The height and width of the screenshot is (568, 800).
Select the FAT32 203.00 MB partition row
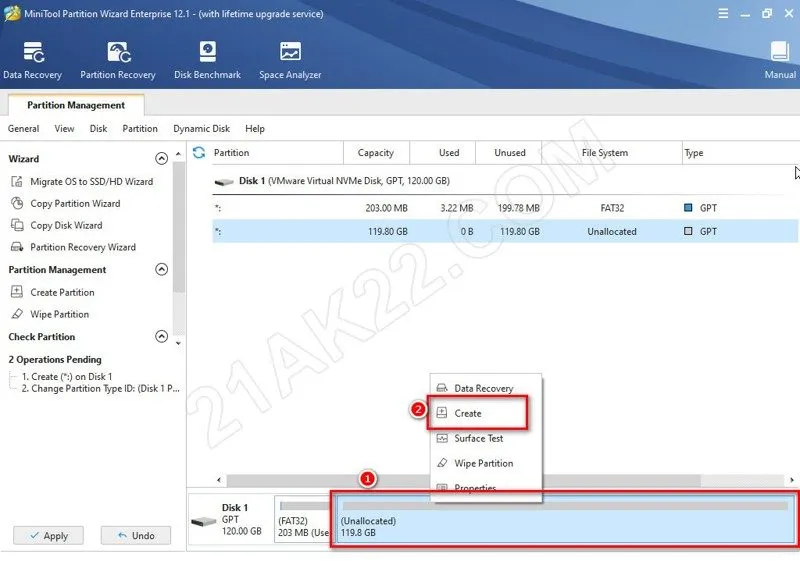(x=505, y=208)
